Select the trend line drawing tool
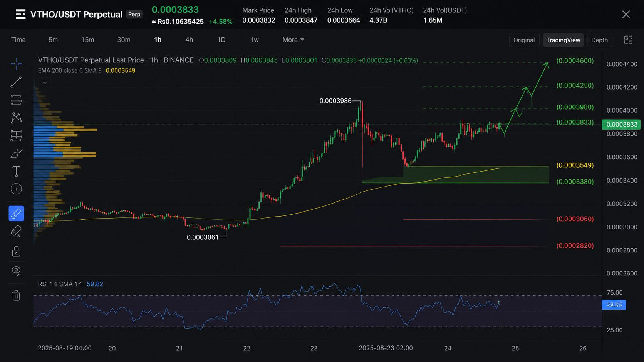 point(16,82)
